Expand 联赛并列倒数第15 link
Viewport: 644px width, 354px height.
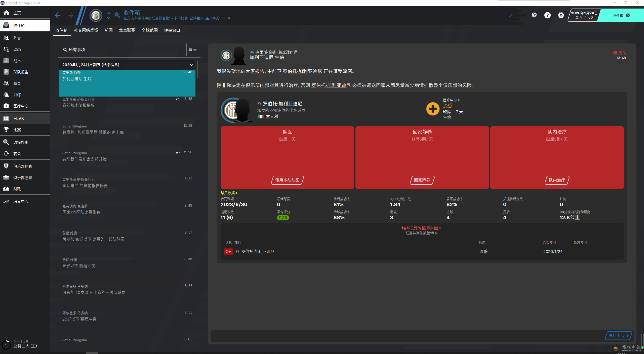[x=421, y=233]
